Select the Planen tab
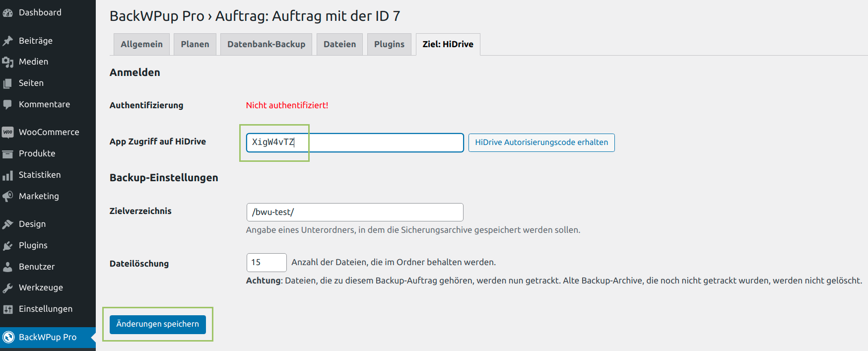The image size is (868, 351). [x=195, y=44]
